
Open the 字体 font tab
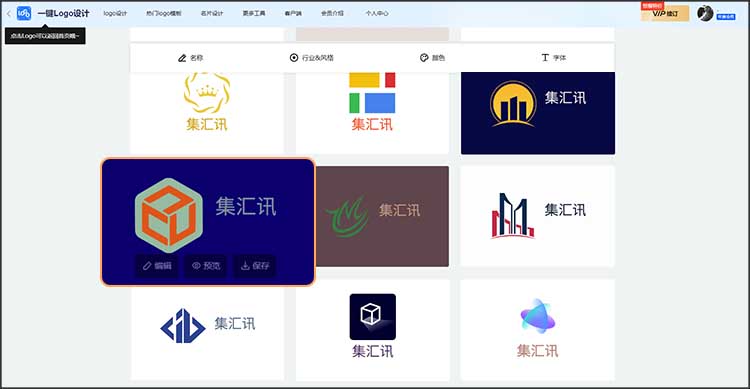point(553,58)
